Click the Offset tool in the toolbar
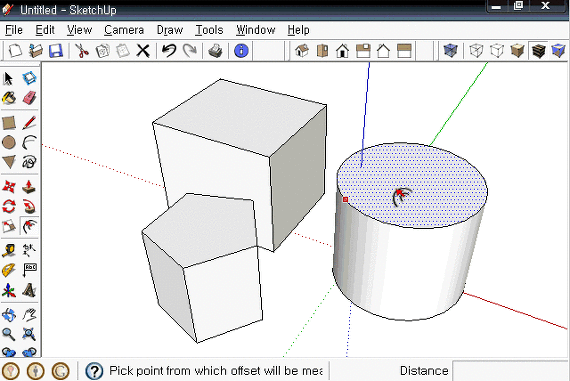Screen dimensions: 570x381 (29, 226)
